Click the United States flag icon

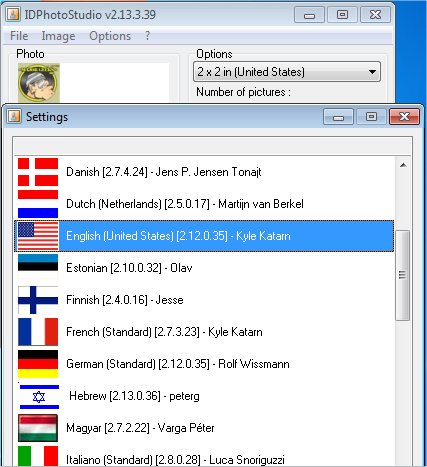38,236
